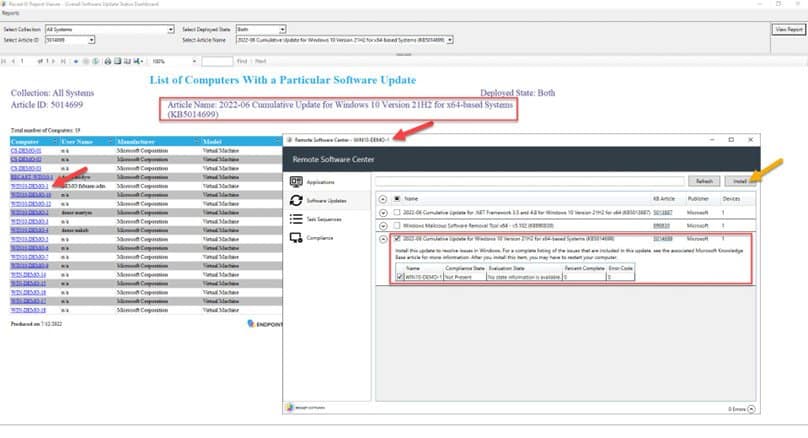Click the Print Layout toolbar icon

117,61
